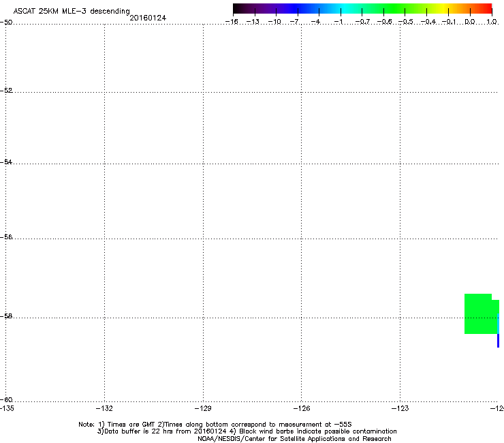Click the -0.7 color bar tick label
The width and height of the screenshot is (504, 443).
[x=362, y=22]
